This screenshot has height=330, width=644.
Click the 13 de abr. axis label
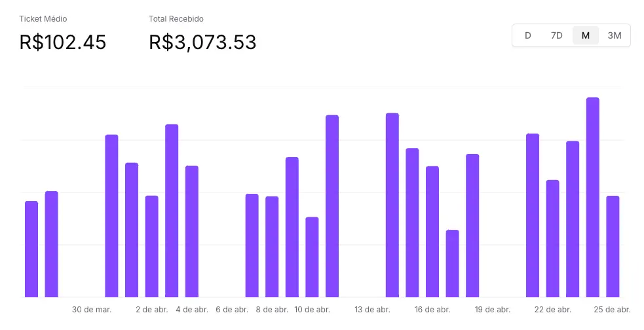[x=372, y=310]
